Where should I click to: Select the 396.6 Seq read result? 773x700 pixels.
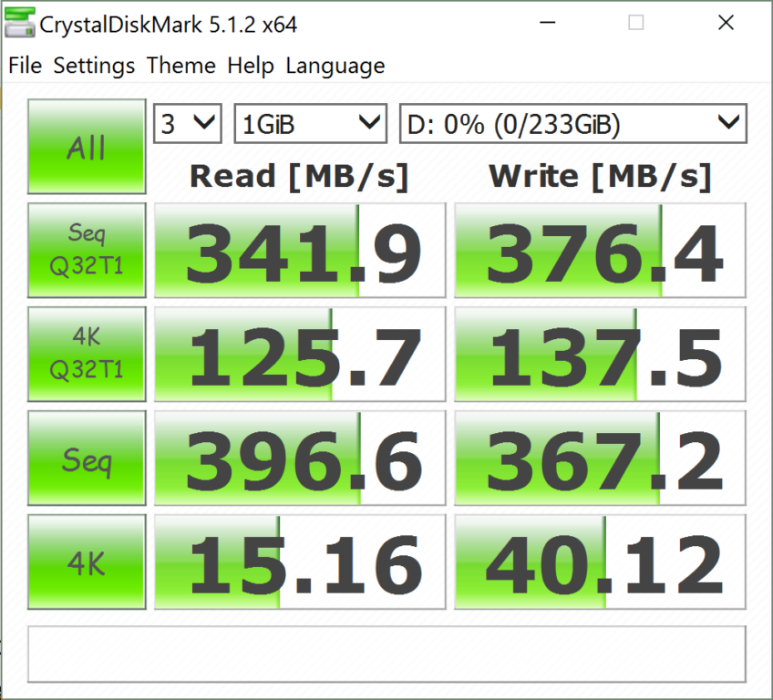[x=300, y=458]
